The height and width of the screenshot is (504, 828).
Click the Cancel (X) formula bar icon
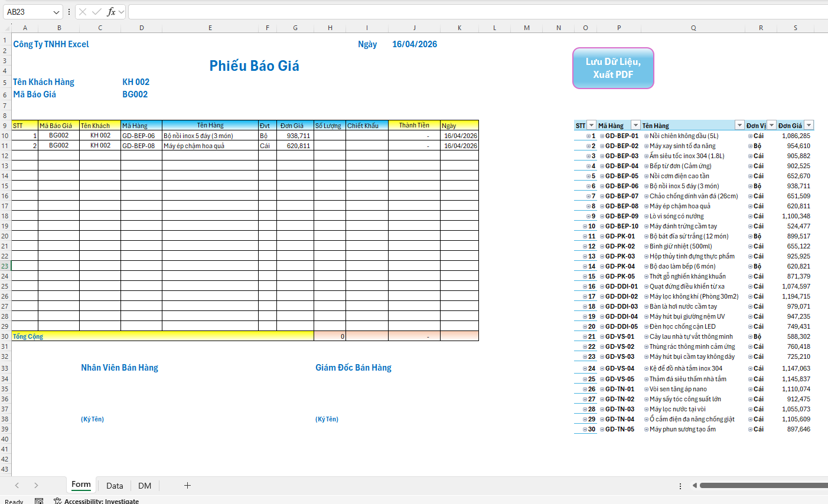tap(83, 12)
